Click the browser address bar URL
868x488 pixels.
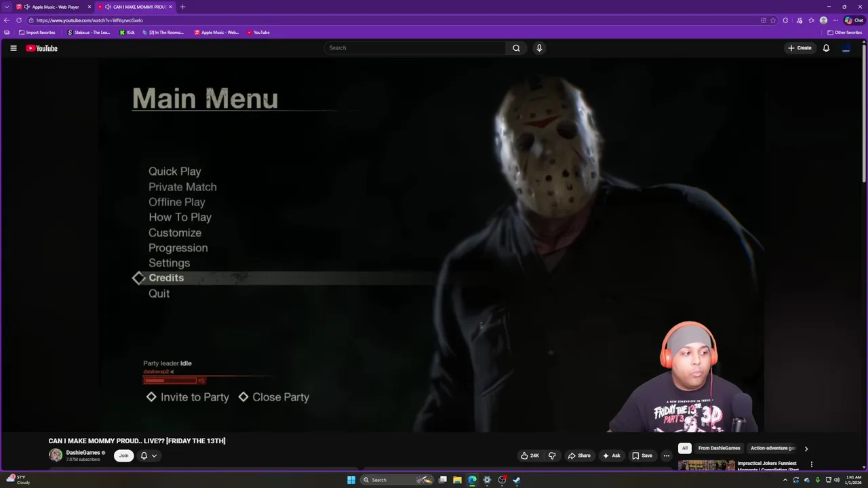tap(90, 20)
